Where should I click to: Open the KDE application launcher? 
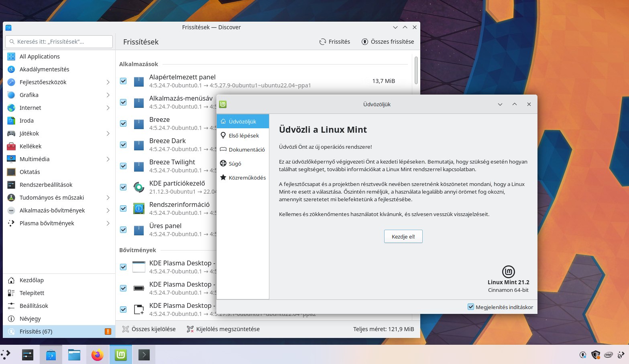[6, 354]
